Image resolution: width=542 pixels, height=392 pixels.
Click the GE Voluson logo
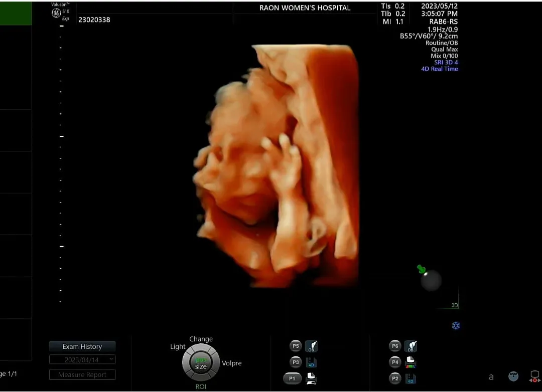pyautogui.click(x=56, y=13)
